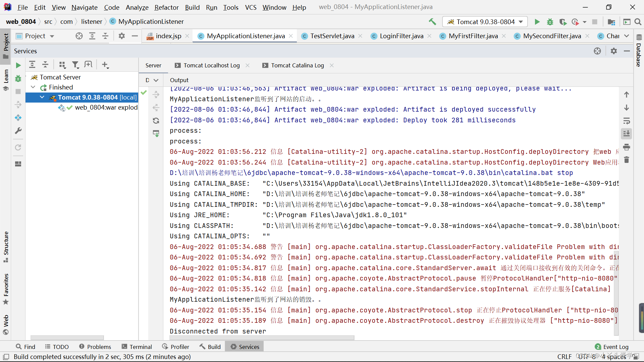This screenshot has width=644, height=362.
Task: Open the Tomcat Localhost Log tab
Action: coord(212,65)
